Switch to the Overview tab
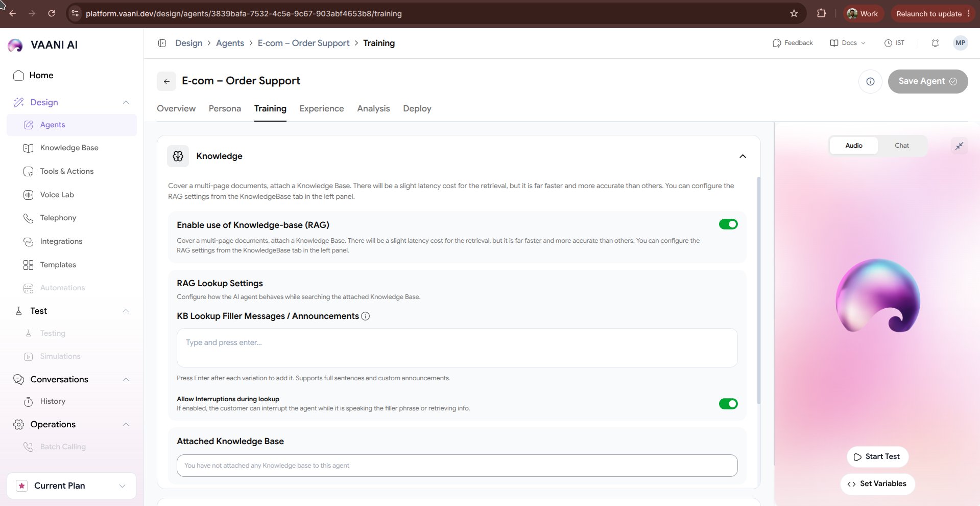The image size is (980, 506). (176, 108)
